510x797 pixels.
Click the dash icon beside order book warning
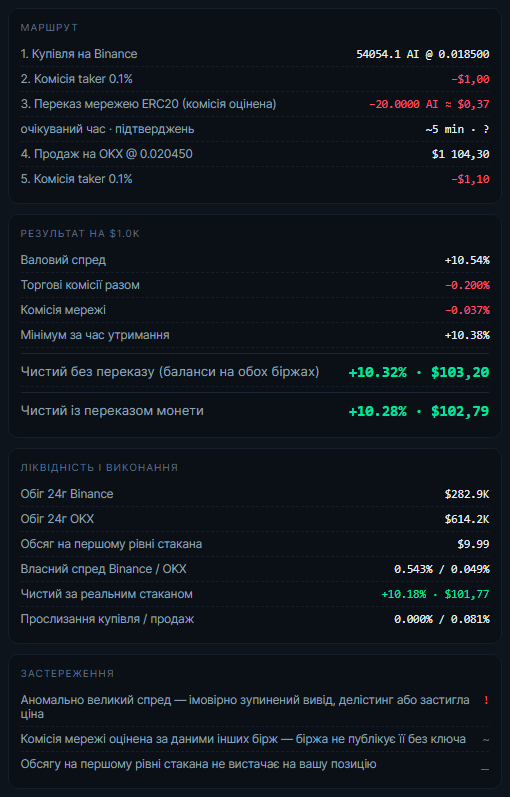pyautogui.click(x=485, y=769)
